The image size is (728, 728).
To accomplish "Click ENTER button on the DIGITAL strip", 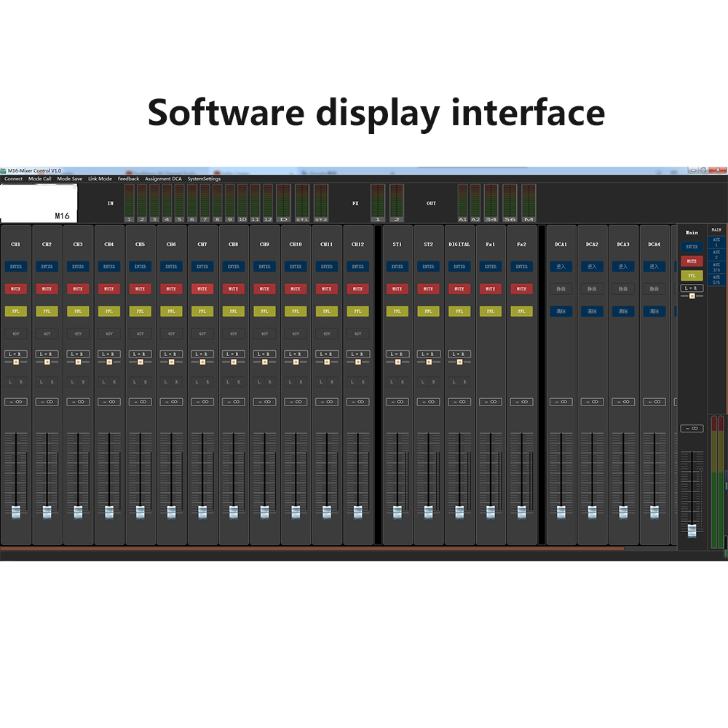I will pos(459,266).
